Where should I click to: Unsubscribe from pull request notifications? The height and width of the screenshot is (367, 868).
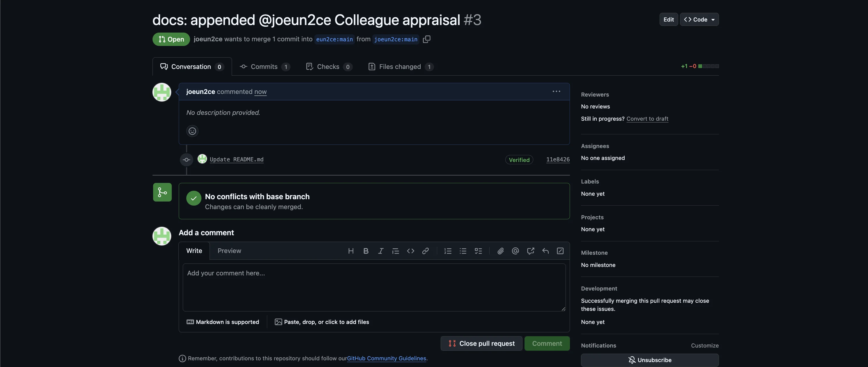(650, 360)
